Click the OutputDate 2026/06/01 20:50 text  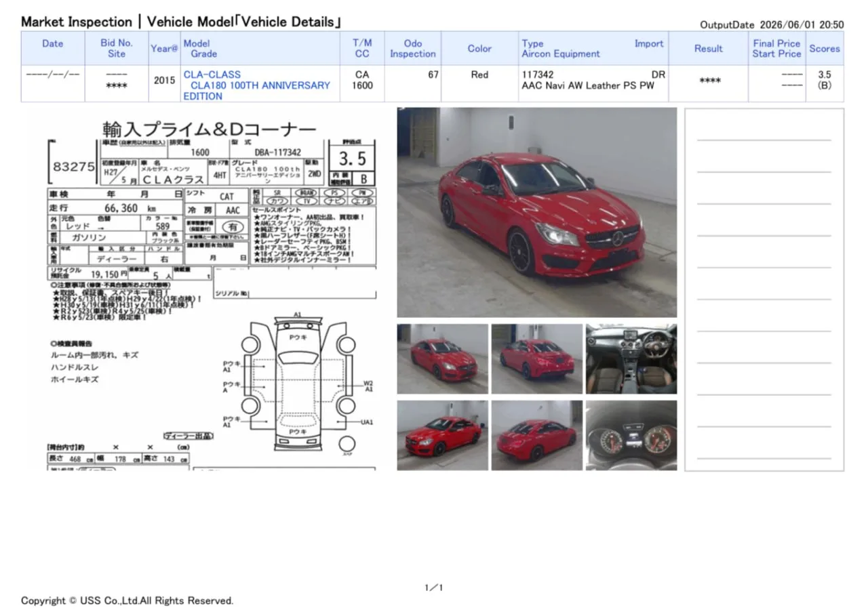click(x=772, y=24)
